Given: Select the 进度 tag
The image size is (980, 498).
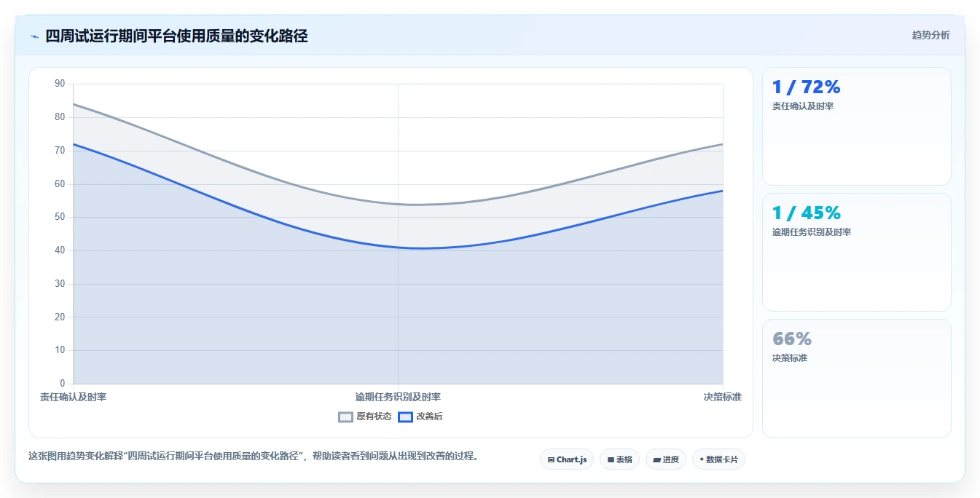Looking at the screenshot, I should [x=665, y=459].
